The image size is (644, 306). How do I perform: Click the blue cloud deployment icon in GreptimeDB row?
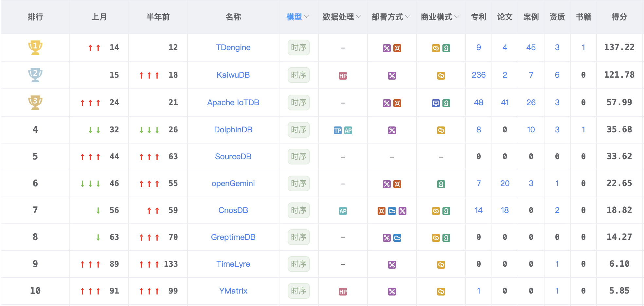pos(397,238)
